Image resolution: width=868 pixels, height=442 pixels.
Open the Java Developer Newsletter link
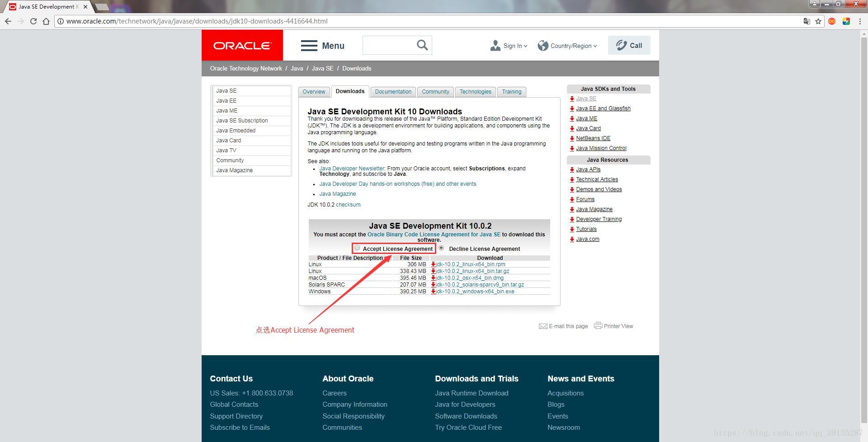(x=352, y=169)
